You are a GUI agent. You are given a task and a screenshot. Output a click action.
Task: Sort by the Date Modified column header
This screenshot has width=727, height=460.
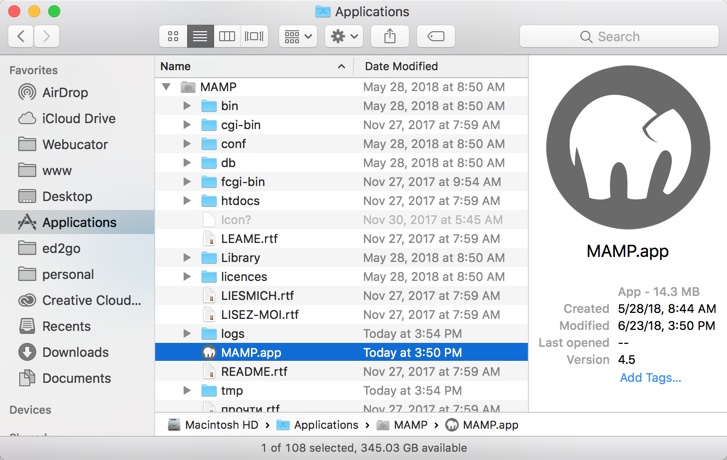(x=441, y=66)
